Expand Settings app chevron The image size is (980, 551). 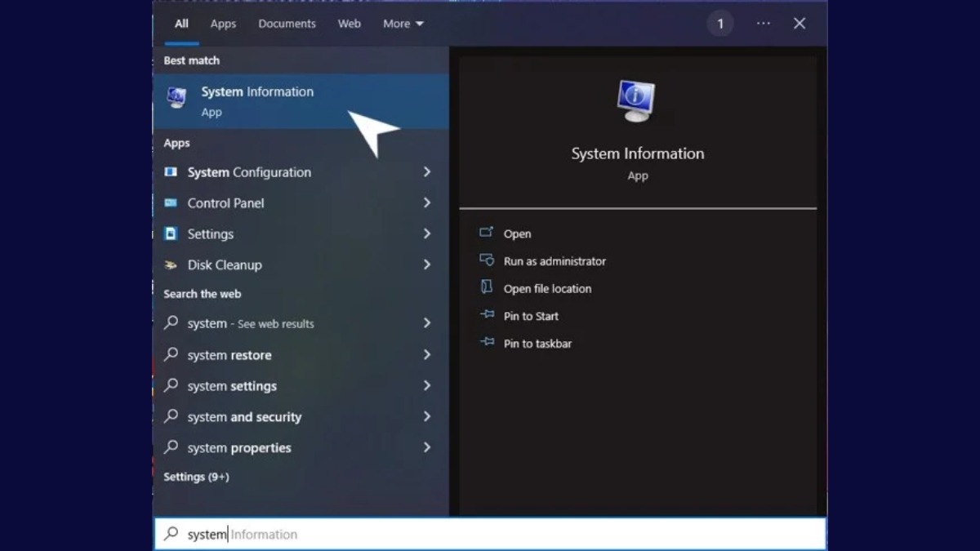426,233
